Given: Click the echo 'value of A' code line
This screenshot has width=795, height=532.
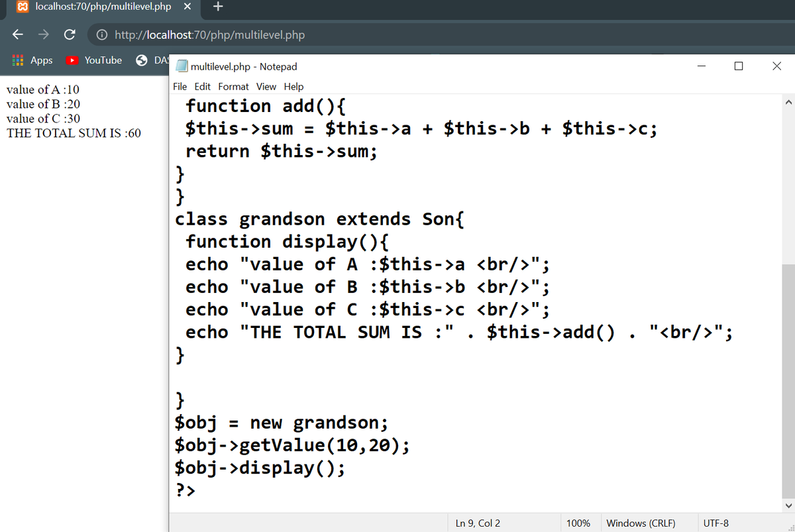Looking at the screenshot, I should tap(368, 264).
